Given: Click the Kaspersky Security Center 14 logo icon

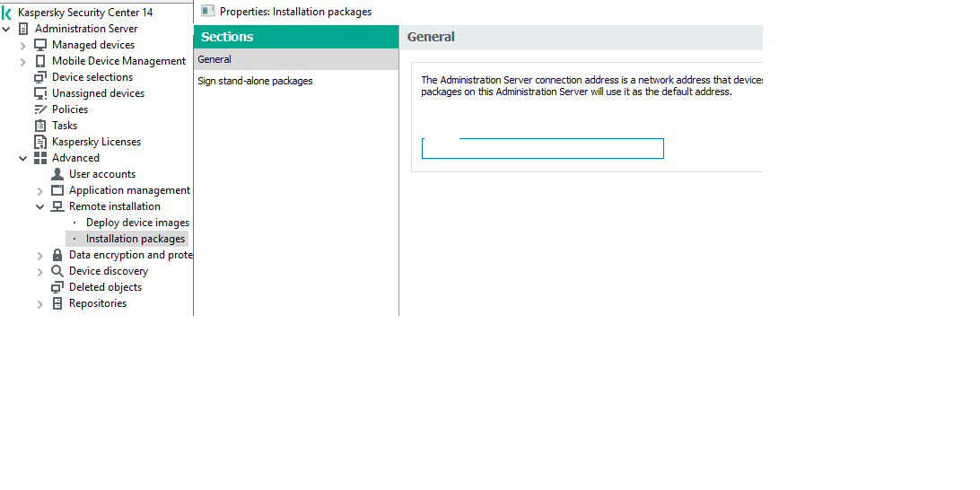Looking at the screenshot, I should [7, 13].
